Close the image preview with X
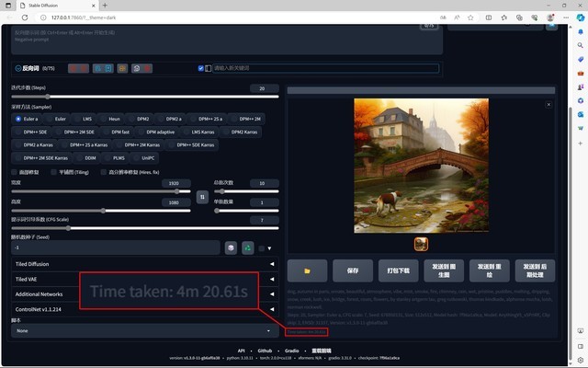Image resolution: width=588 pixels, height=368 pixels. coord(548,105)
